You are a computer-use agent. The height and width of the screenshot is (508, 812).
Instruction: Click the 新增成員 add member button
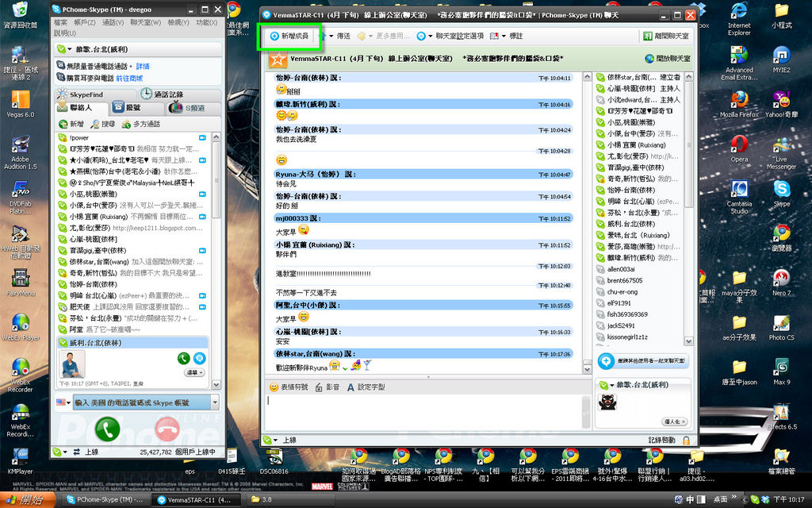[289, 36]
